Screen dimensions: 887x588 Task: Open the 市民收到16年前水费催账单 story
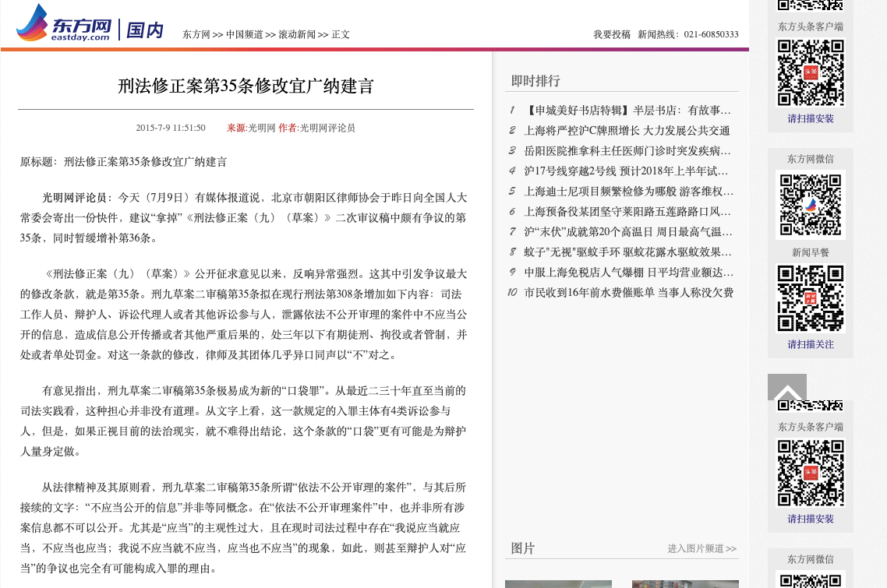628,293
